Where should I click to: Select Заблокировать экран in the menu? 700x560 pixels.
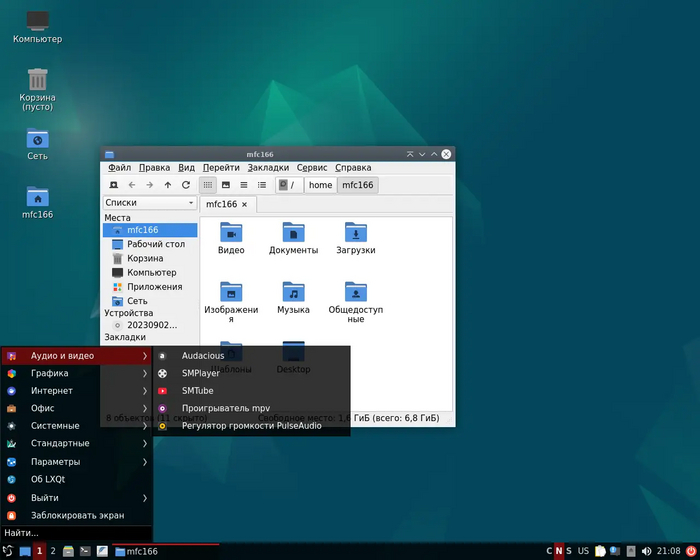pyautogui.click(x=77, y=515)
